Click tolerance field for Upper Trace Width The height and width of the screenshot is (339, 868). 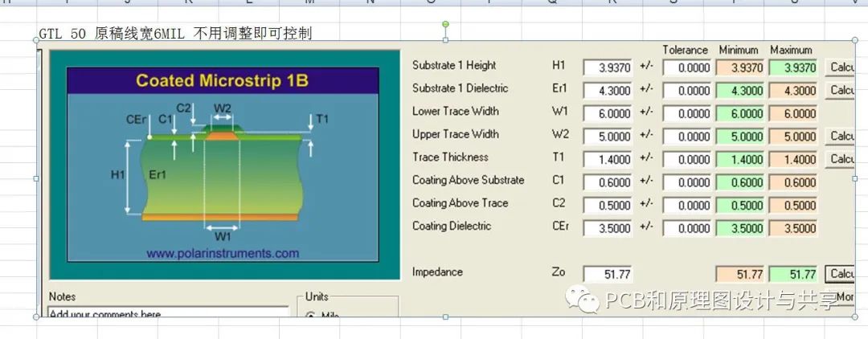point(686,137)
